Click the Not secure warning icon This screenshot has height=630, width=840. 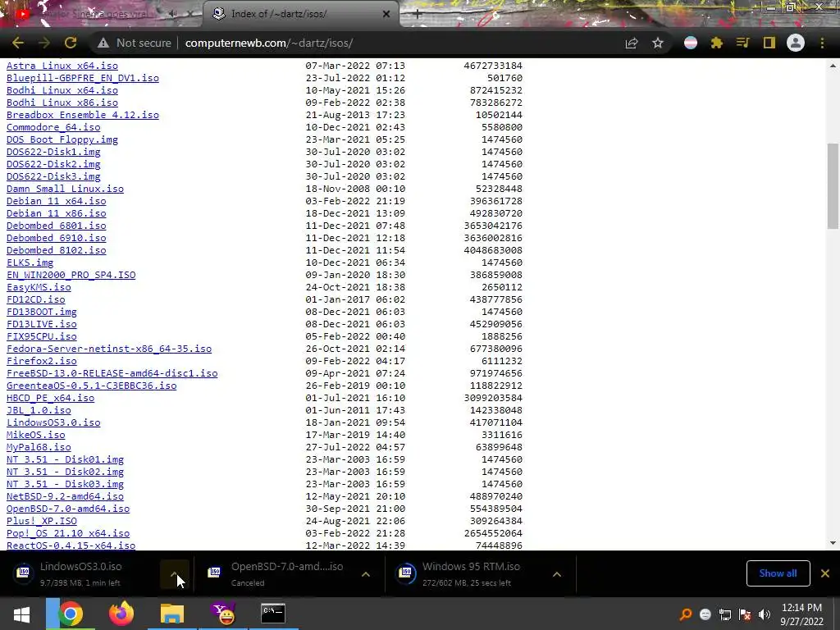[x=103, y=43]
